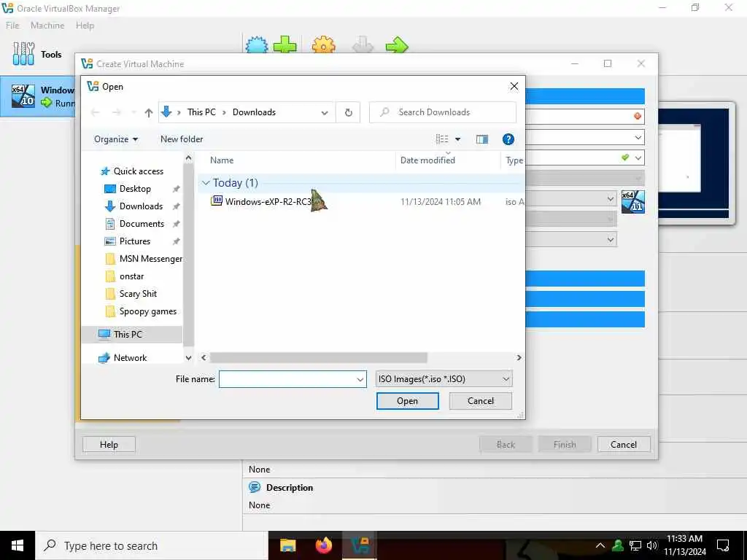
Task: Click the Search Downloads box
Action: (x=443, y=112)
